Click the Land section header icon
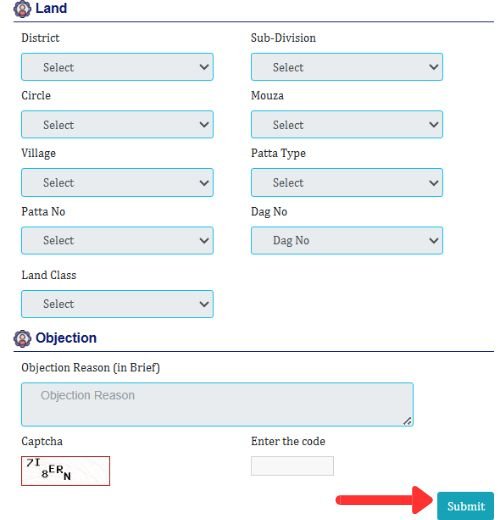500x520 pixels. pos(22,9)
